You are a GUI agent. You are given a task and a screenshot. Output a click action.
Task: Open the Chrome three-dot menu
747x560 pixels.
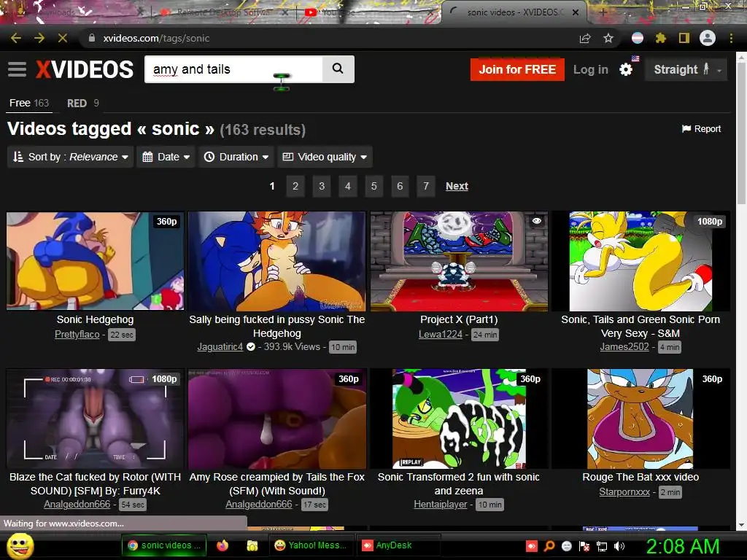(731, 38)
